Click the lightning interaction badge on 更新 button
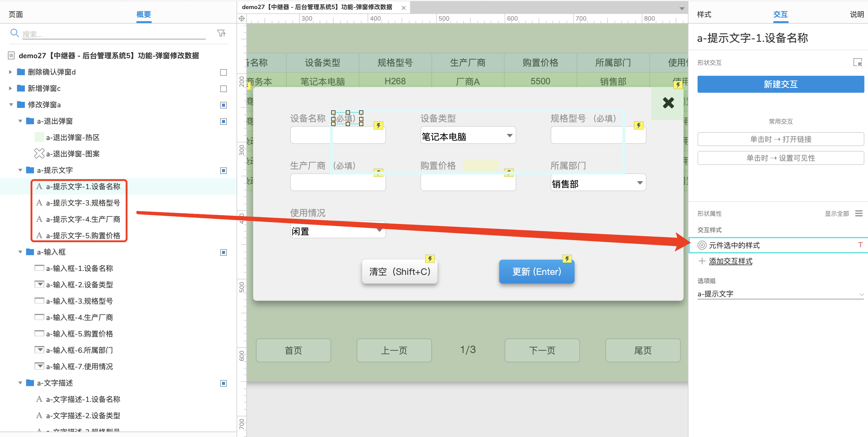Viewport: 868px width, 437px height. coord(567,259)
